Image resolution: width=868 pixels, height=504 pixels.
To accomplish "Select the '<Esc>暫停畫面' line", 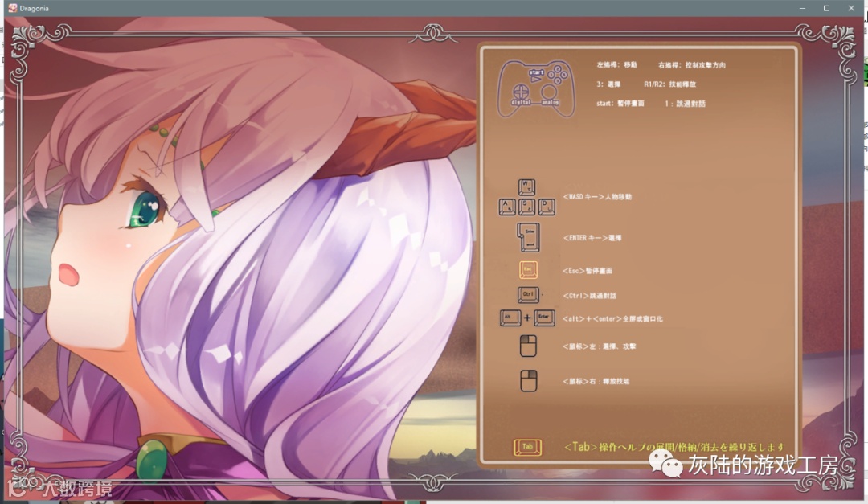I will [x=587, y=271].
